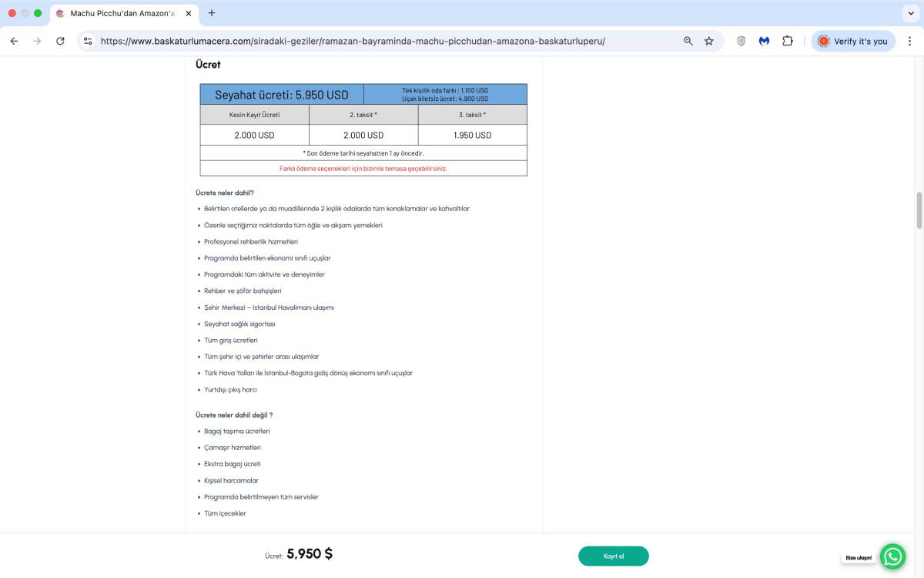The width and height of the screenshot is (924, 578).
Task: Open the site information icon in the address bar
Action: (88, 41)
